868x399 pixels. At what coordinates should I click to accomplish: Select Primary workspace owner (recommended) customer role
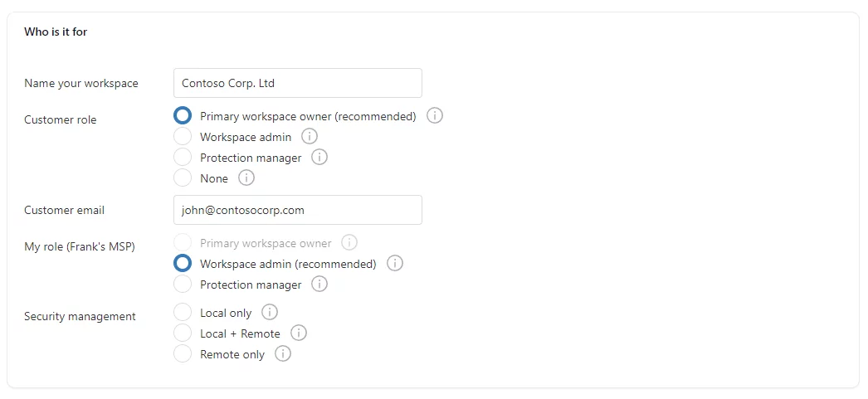183,116
